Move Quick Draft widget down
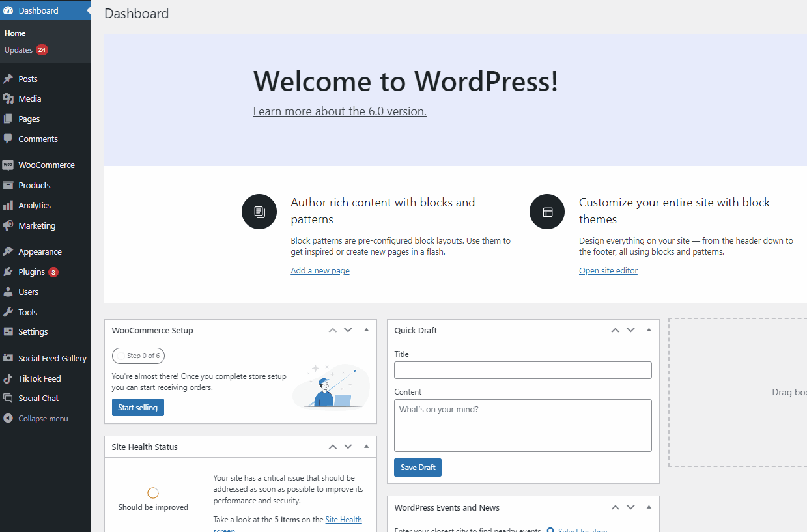The image size is (807, 532). pyautogui.click(x=630, y=330)
